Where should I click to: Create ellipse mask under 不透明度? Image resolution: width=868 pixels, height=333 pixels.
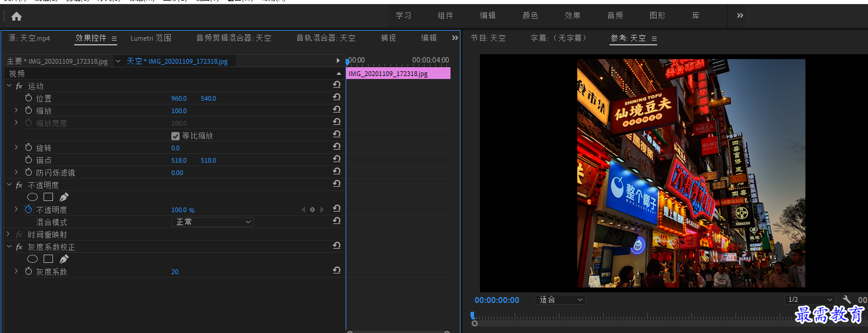pos(32,197)
